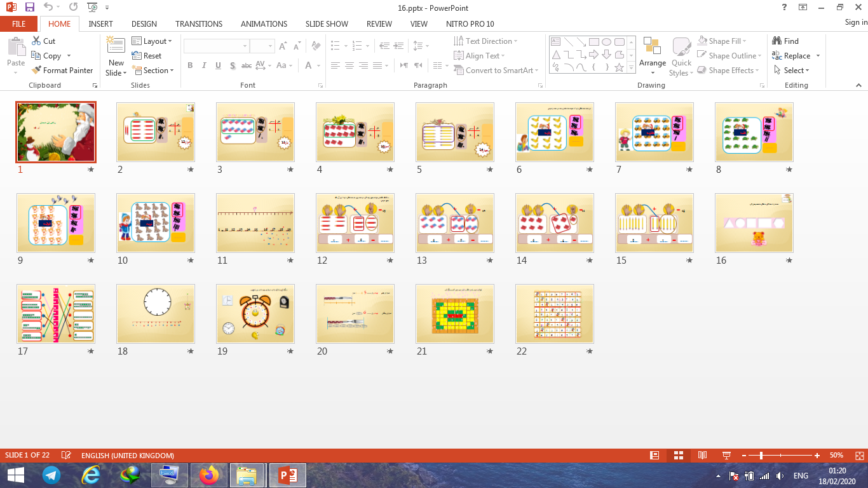868x488 pixels.
Task: Switch to Reading View in status bar
Action: pyautogui.click(x=702, y=456)
